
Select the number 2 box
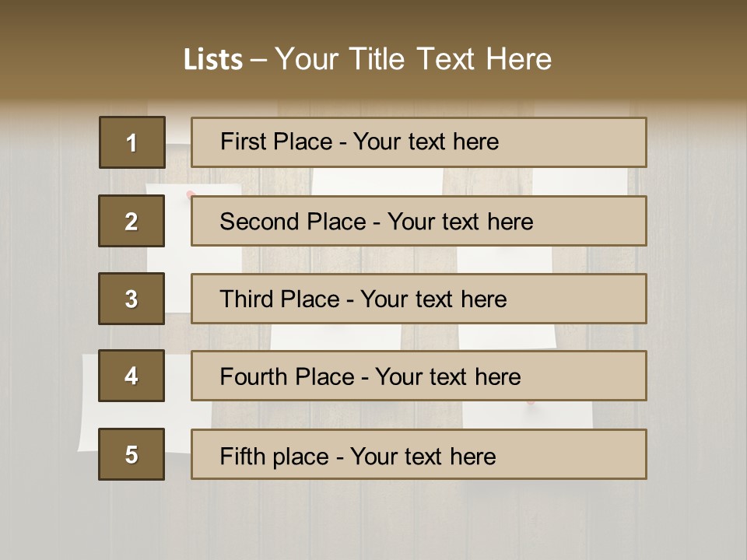click(x=132, y=221)
